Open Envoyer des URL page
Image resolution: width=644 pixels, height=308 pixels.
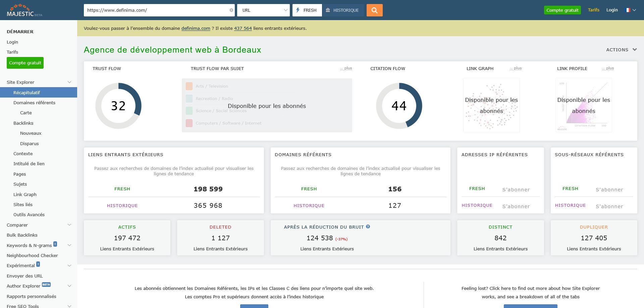(x=25, y=276)
